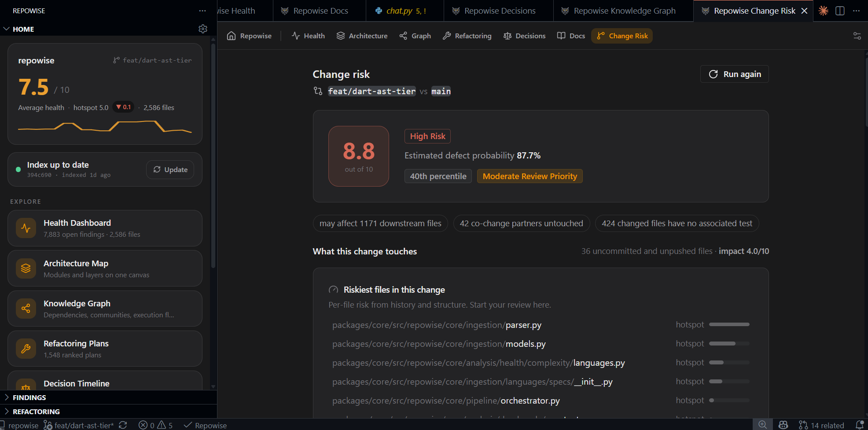Switch to chat.py editor tab

pyautogui.click(x=405, y=11)
